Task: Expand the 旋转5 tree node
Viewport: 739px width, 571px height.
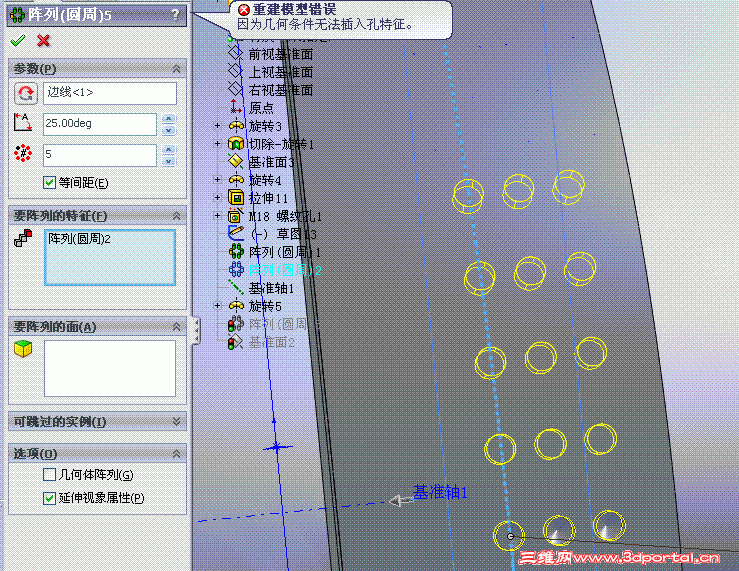Action: tap(217, 306)
